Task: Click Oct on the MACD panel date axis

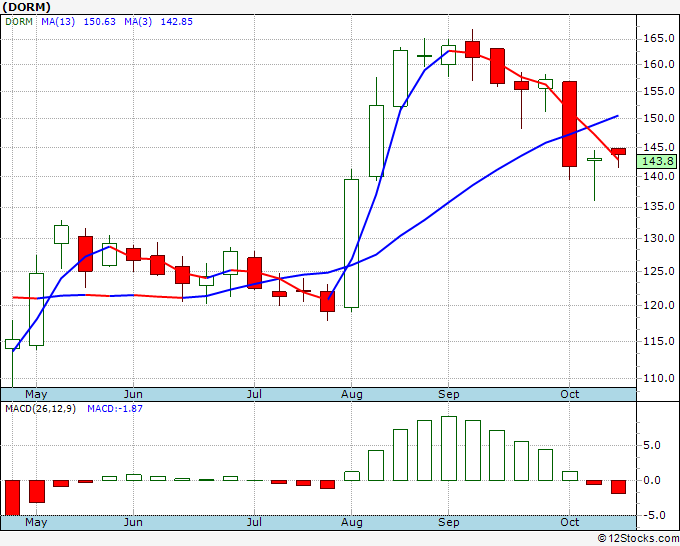Action: [569, 522]
